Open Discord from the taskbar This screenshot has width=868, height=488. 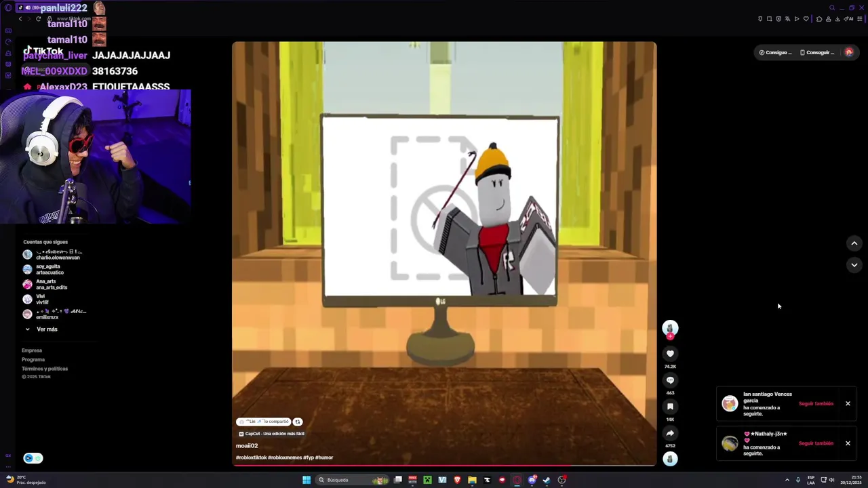coord(532,480)
